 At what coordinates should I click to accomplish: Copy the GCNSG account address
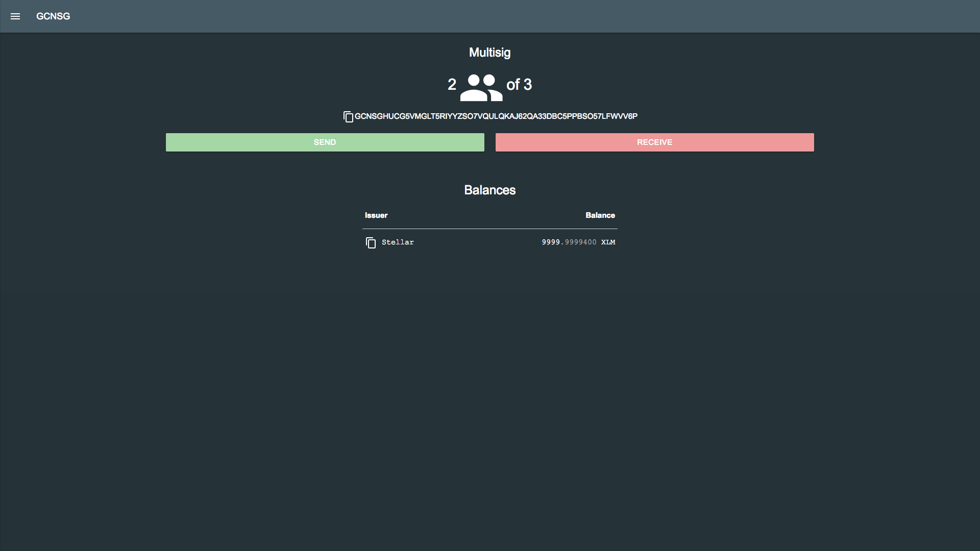[348, 117]
